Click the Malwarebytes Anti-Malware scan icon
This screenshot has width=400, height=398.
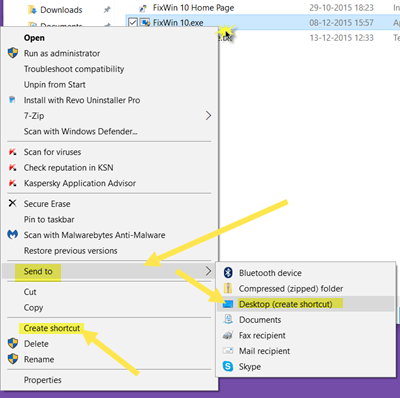click(x=13, y=235)
